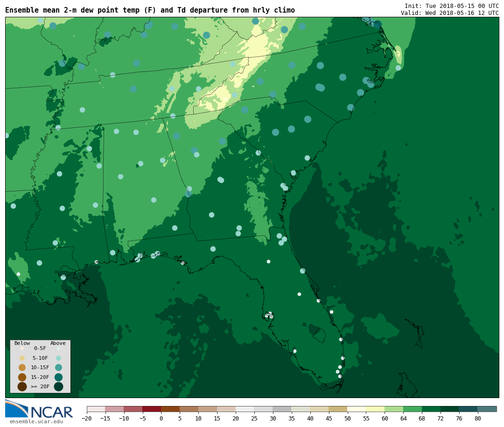Click the darkest green swatch between 72 and 76

point(450,409)
